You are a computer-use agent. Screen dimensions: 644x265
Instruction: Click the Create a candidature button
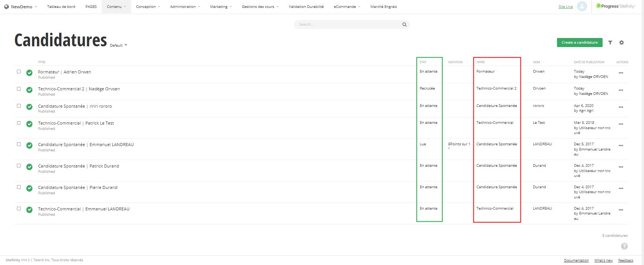(579, 43)
